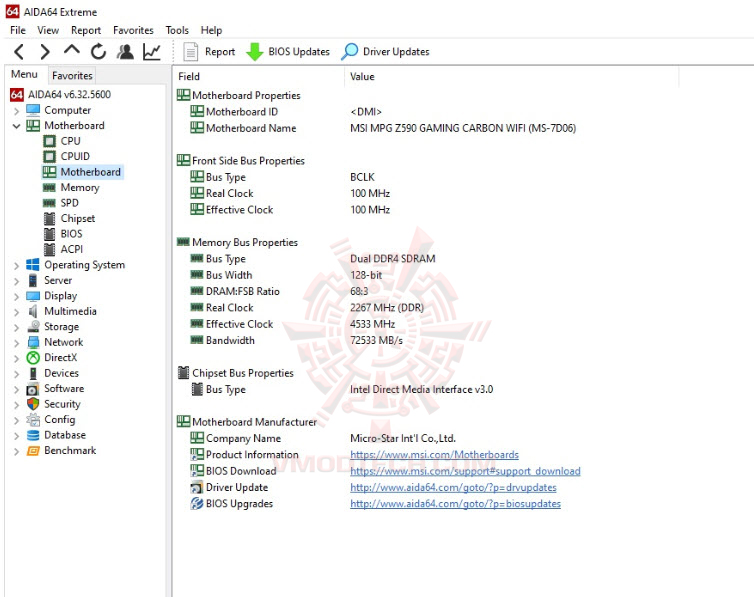This screenshot has height=597, width=754.
Task: Open the Report menu
Action: coord(86,30)
